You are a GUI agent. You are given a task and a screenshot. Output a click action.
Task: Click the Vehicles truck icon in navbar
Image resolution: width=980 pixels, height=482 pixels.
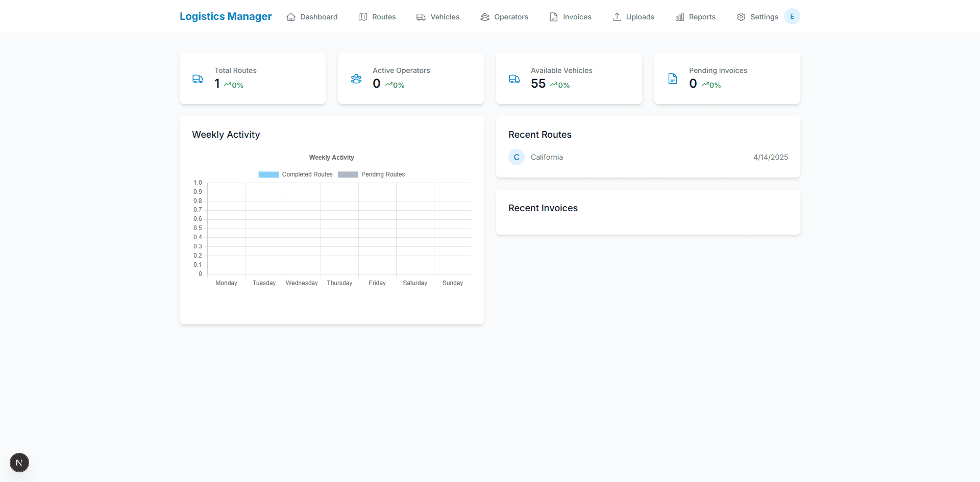pyautogui.click(x=421, y=17)
